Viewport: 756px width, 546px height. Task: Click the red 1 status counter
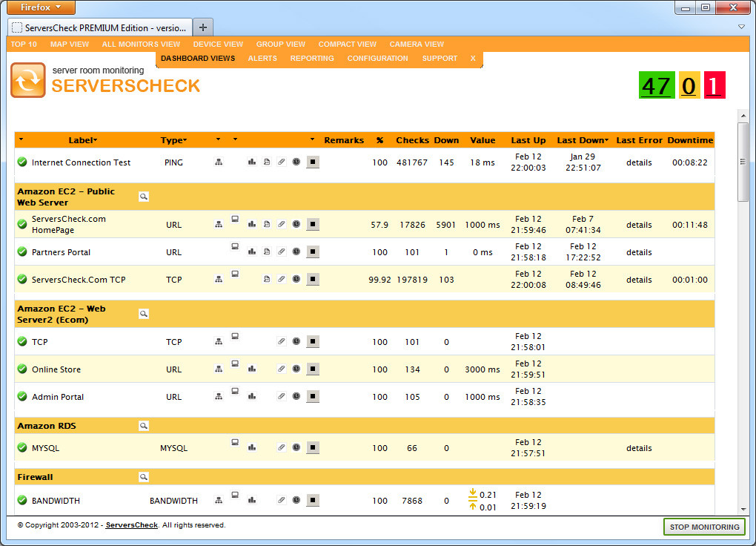[x=714, y=85]
